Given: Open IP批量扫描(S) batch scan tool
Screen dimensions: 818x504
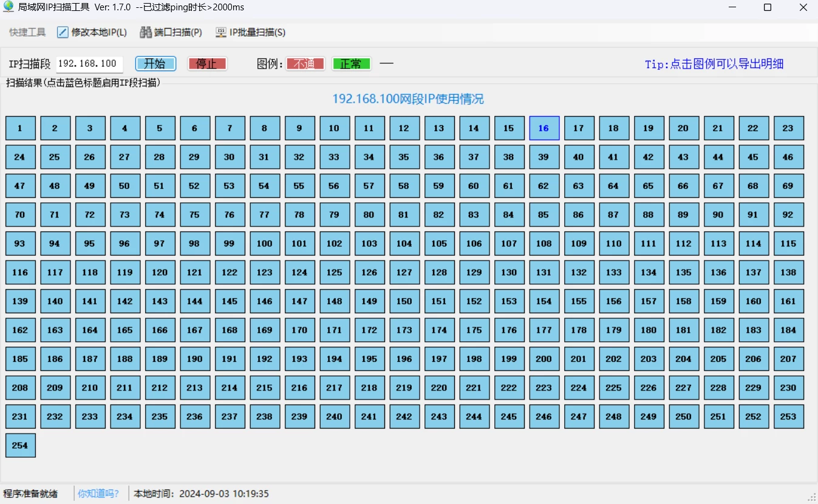Looking at the screenshot, I should tap(251, 32).
